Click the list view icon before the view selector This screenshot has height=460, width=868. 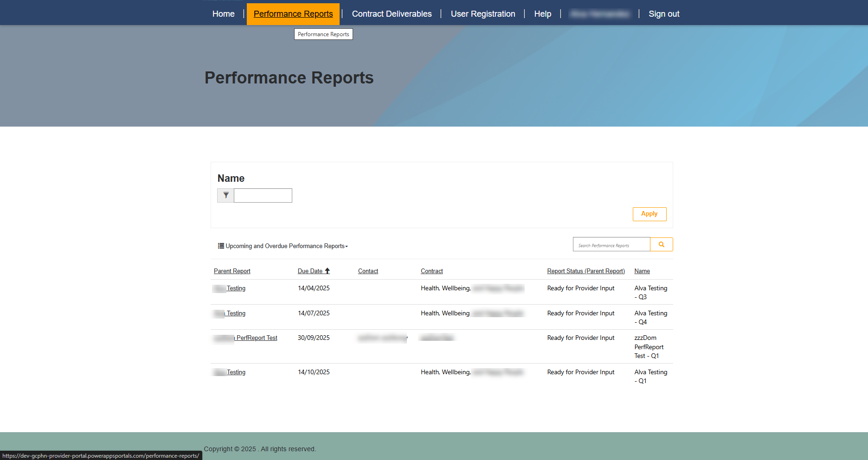[220, 246]
